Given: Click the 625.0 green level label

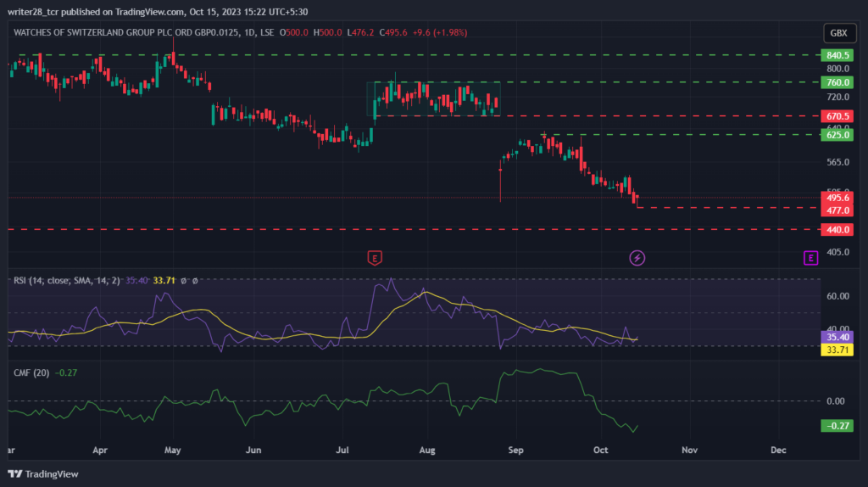Looking at the screenshot, I should tap(837, 135).
